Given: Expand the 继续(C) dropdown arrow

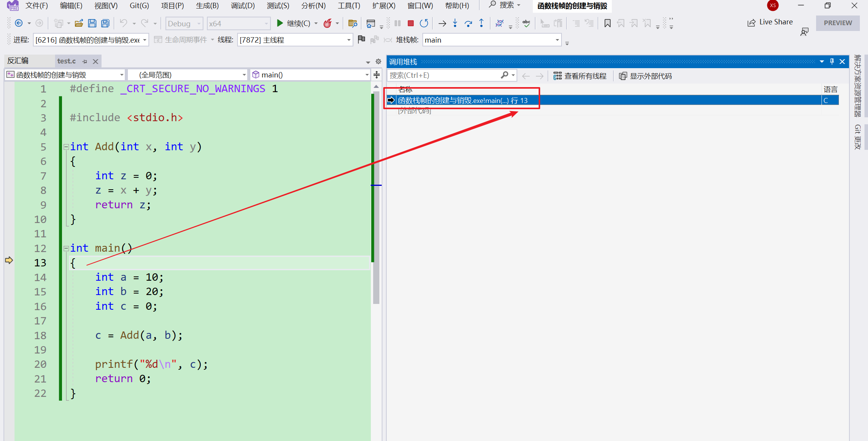Looking at the screenshot, I should click(x=316, y=24).
